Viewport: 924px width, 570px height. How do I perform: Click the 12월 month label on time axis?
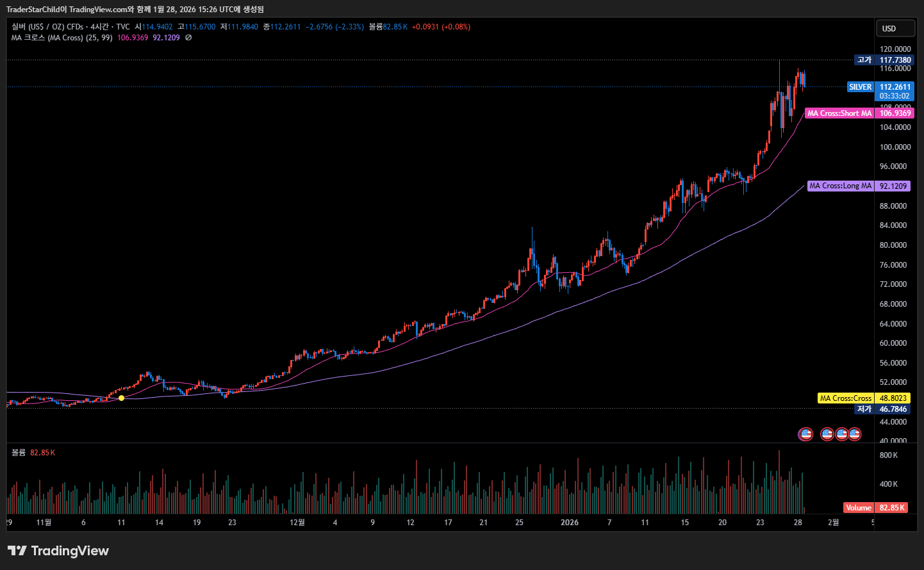coord(297,523)
